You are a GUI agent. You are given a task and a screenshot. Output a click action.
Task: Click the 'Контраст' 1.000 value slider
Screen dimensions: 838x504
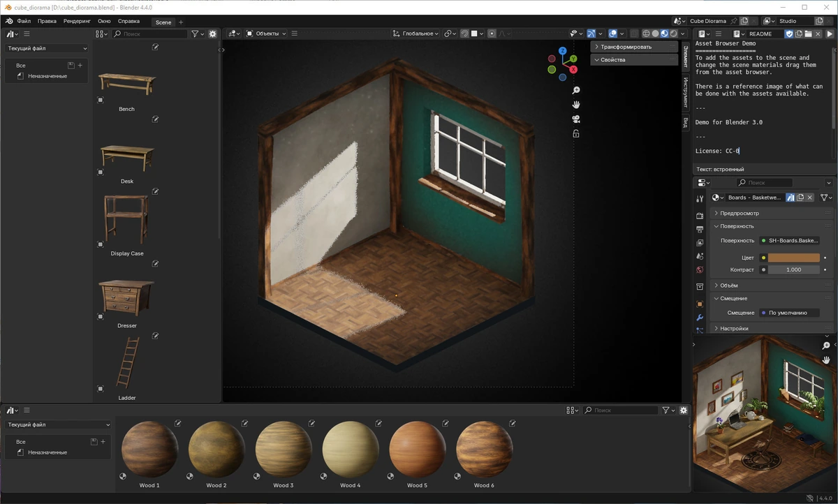(794, 269)
